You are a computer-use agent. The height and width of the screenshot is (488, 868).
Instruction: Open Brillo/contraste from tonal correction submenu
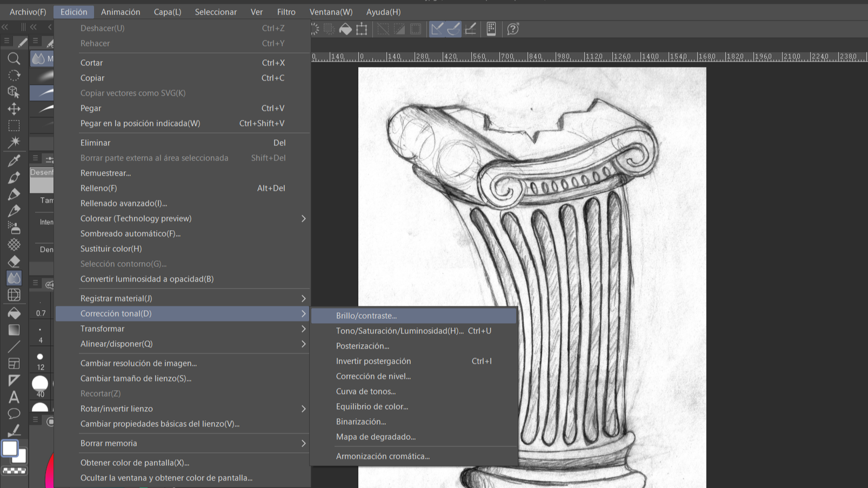(x=366, y=316)
